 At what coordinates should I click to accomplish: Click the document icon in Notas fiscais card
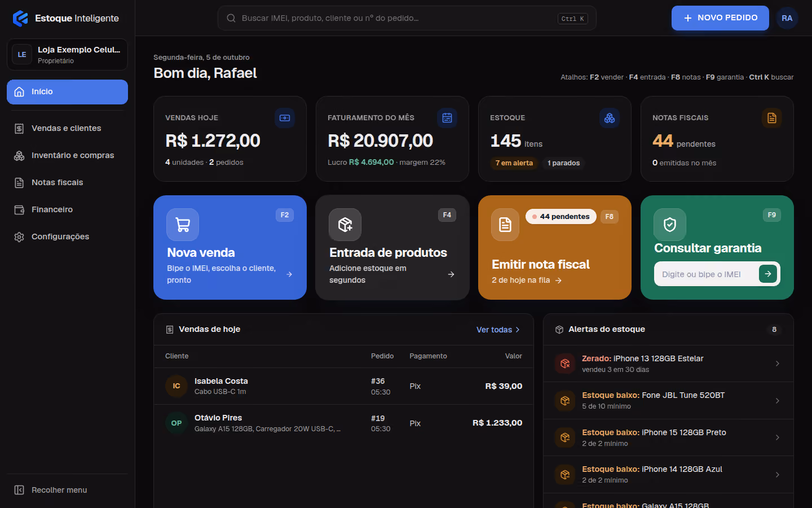(x=772, y=118)
